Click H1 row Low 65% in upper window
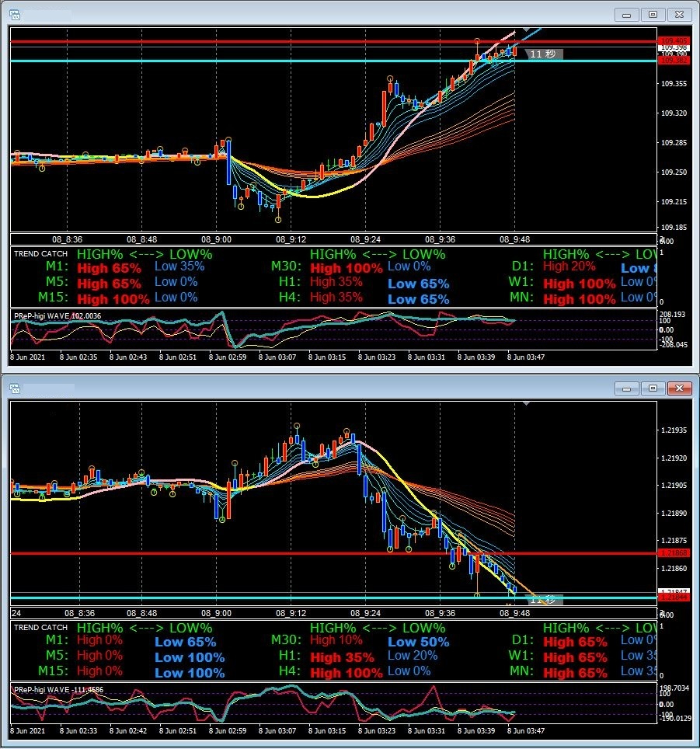 418,284
